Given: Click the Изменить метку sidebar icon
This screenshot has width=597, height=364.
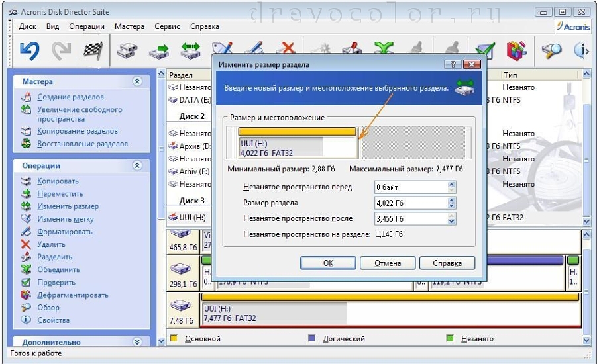Looking at the screenshot, I should (x=26, y=218).
